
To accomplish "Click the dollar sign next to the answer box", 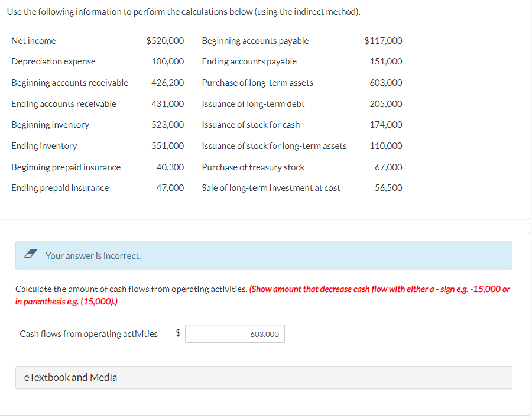I will pyautogui.click(x=177, y=333).
